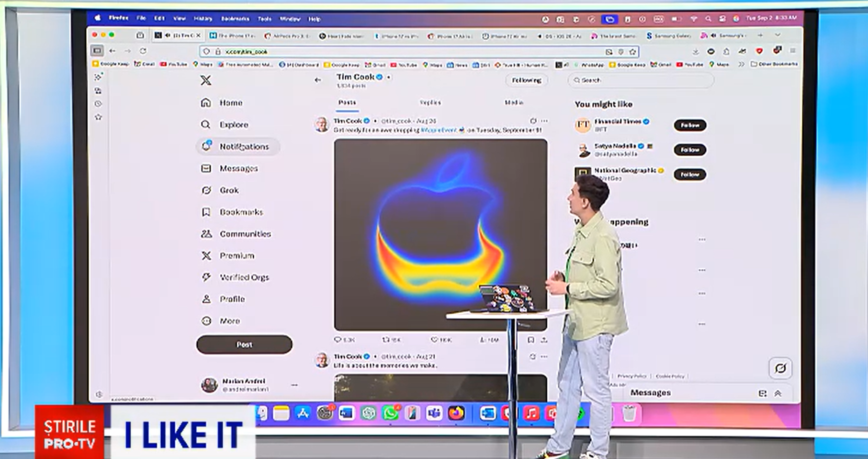The height and width of the screenshot is (459, 868).
Task: Like the Apple event post
Action: click(435, 340)
